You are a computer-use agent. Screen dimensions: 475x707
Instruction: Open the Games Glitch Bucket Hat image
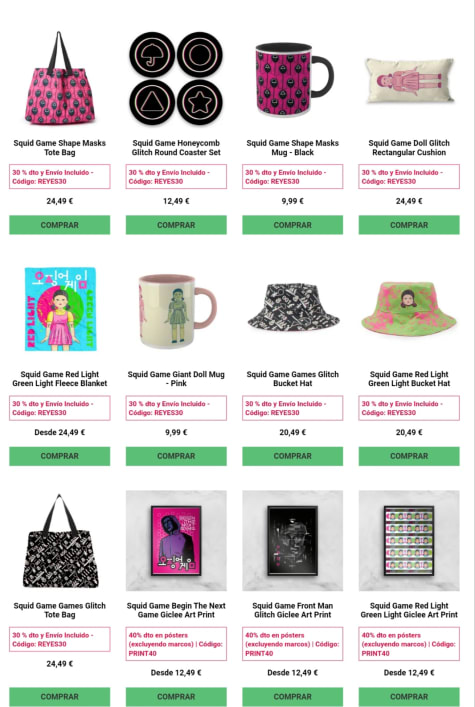tap(292, 308)
